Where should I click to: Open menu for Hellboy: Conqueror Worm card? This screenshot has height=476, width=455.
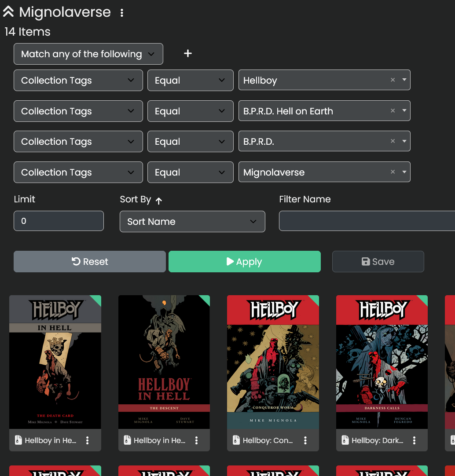pos(305,440)
